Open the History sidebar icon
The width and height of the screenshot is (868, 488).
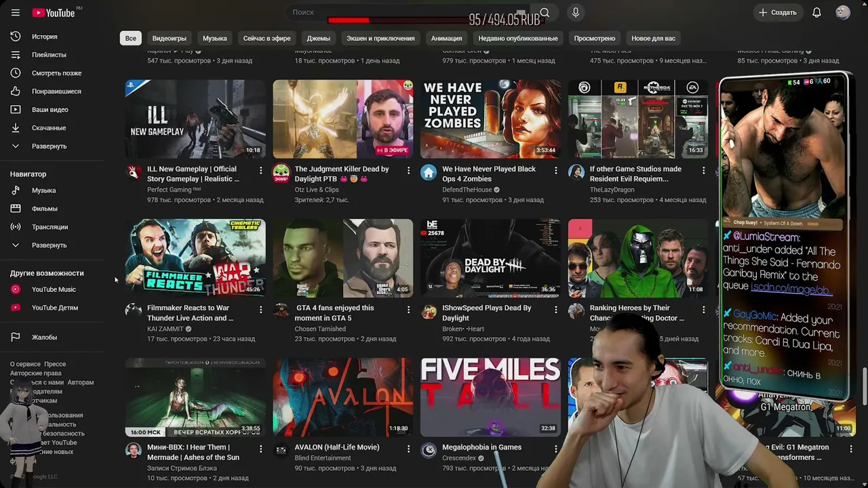(16, 37)
